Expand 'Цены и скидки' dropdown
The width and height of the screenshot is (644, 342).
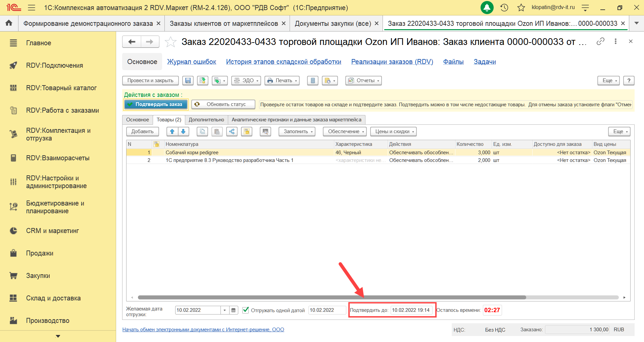click(393, 131)
